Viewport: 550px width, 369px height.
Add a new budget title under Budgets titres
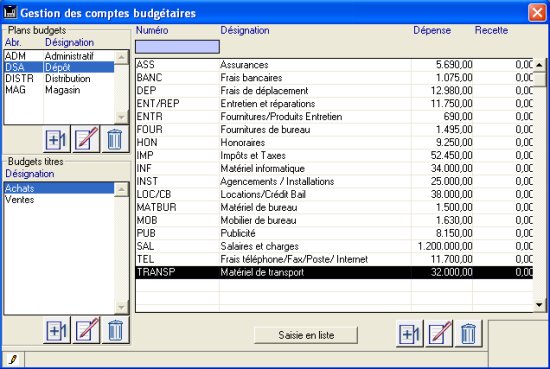[x=56, y=330]
